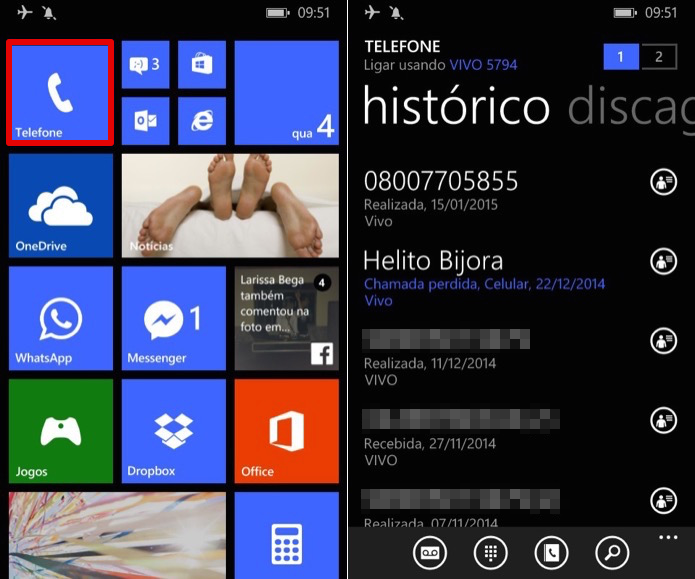Switch to the discagem tab

(631, 109)
